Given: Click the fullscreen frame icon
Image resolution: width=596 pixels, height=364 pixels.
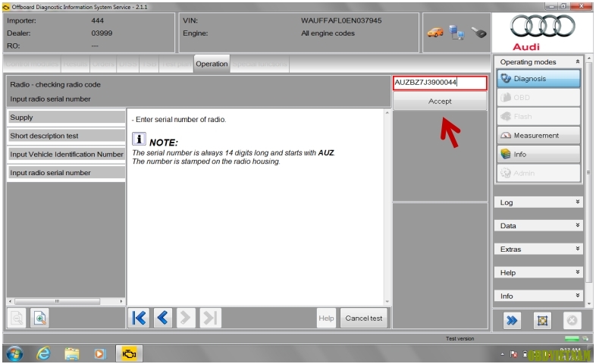Looking at the screenshot, I should [x=542, y=321].
